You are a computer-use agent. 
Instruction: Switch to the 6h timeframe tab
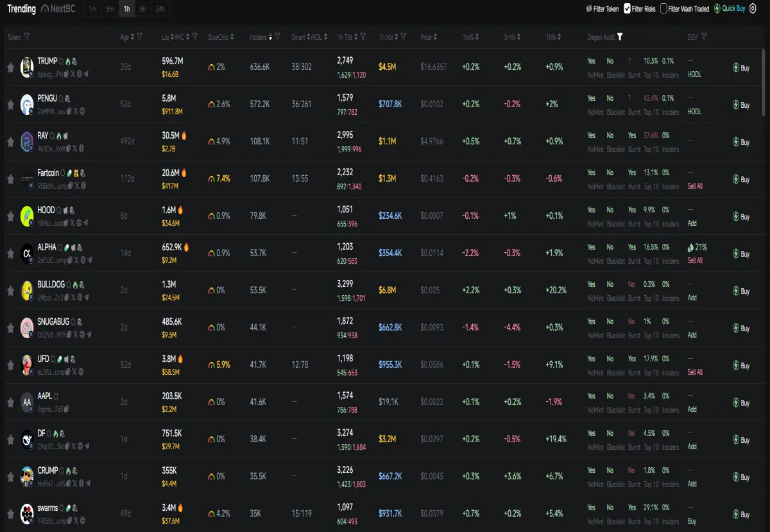point(142,9)
